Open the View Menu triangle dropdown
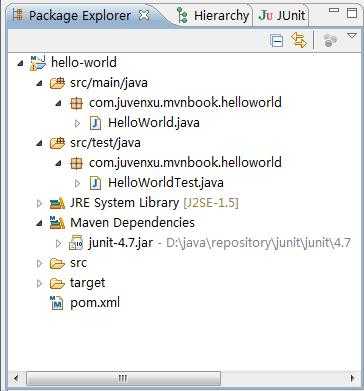Screen dimensions: 364x391 point(352,36)
